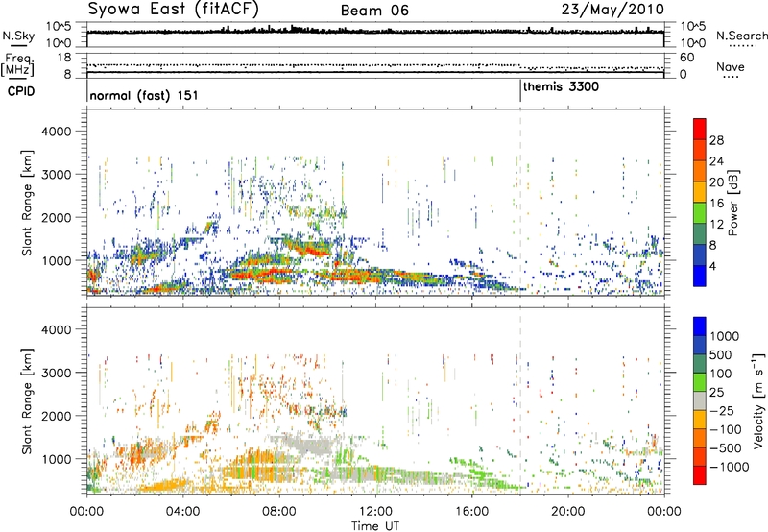Screen dimensions: 768x532
Task: Click the 'themis 3300' CPID text
Action: (x=561, y=87)
